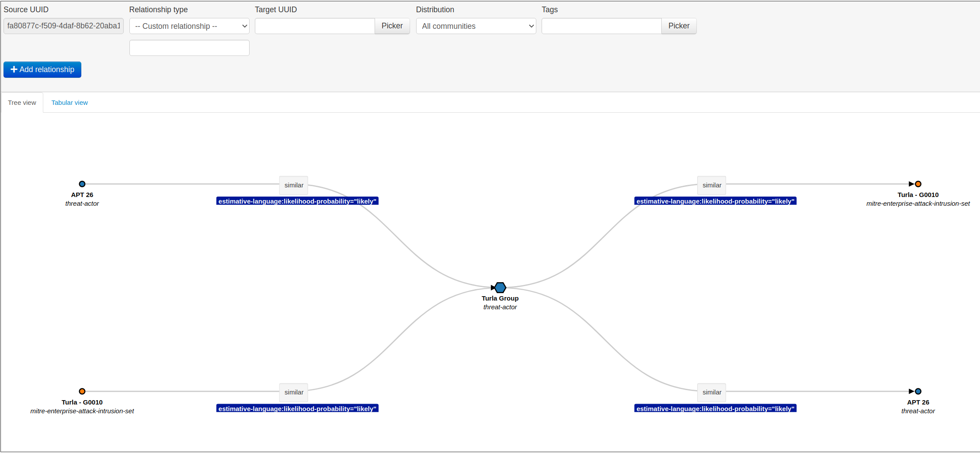Click the Source UUID field
980x453 pixels.
63,26
